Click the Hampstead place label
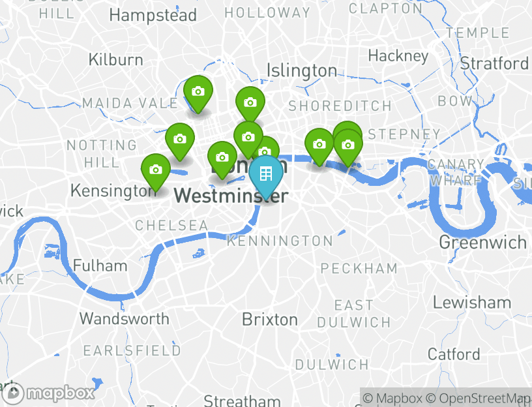 pos(153,16)
